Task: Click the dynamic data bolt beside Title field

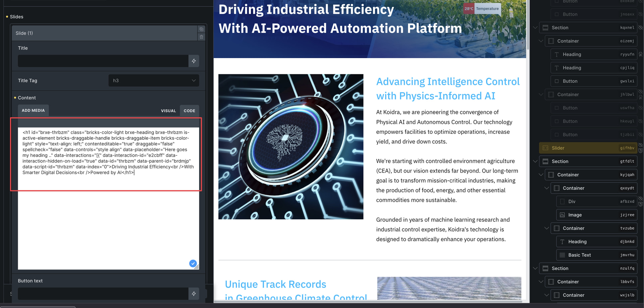Action: point(194,61)
